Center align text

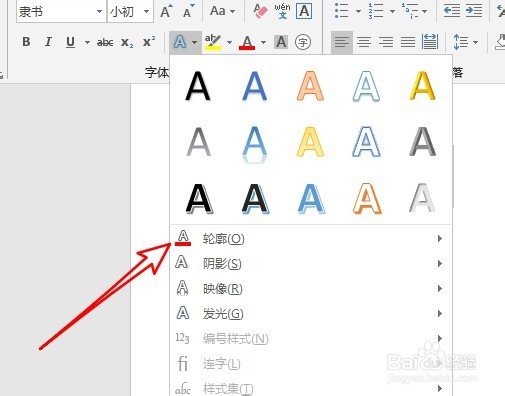pos(364,42)
